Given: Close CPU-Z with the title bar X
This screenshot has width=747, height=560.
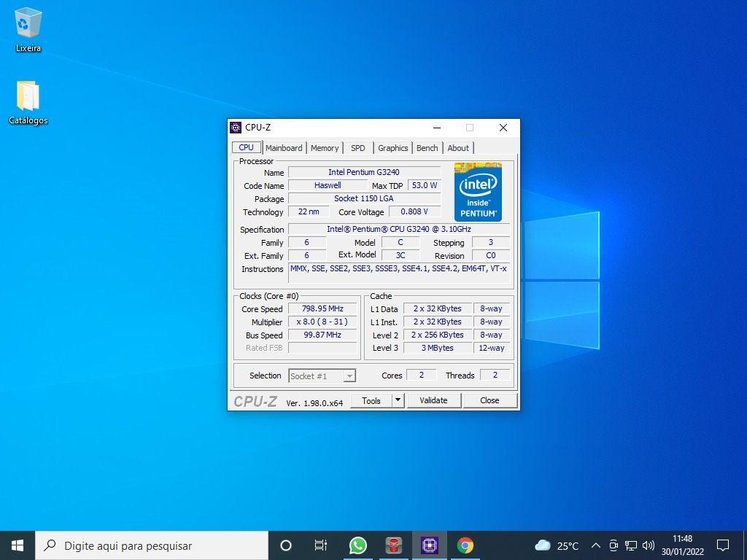Looking at the screenshot, I should pyautogui.click(x=503, y=128).
